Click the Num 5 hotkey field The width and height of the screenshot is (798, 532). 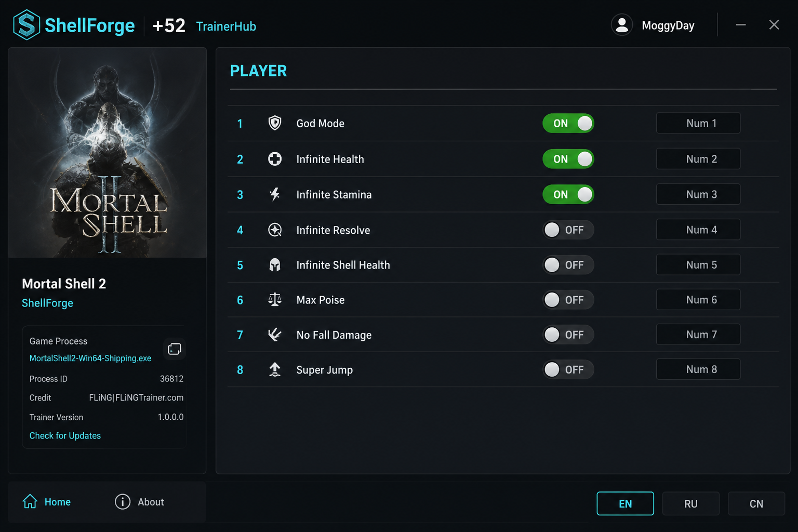698,265
